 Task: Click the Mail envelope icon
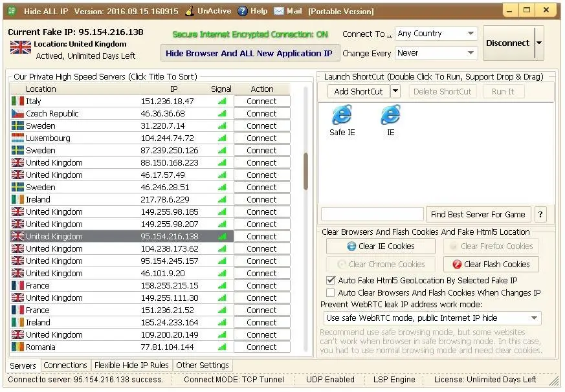click(278, 11)
